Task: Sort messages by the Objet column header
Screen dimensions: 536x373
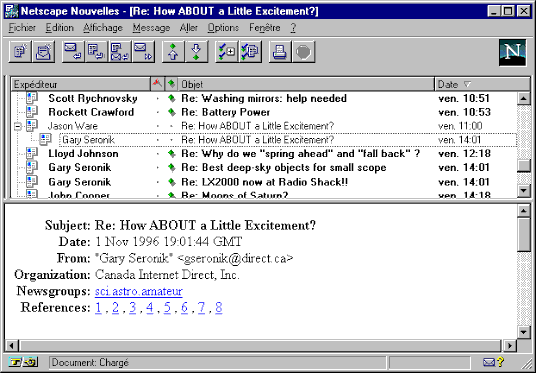Action: click(306, 84)
